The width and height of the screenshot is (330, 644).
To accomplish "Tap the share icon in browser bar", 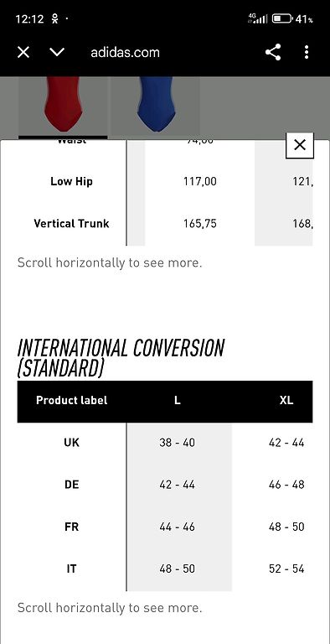I will [x=273, y=52].
